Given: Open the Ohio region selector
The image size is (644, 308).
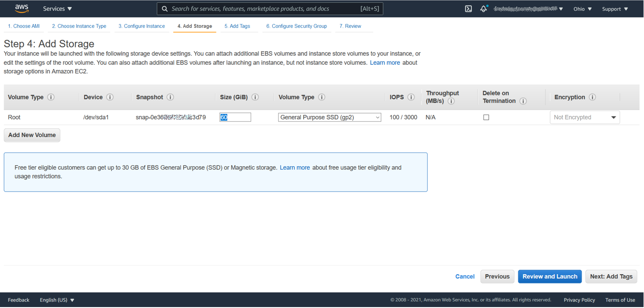Looking at the screenshot, I should [x=582, y=9].
